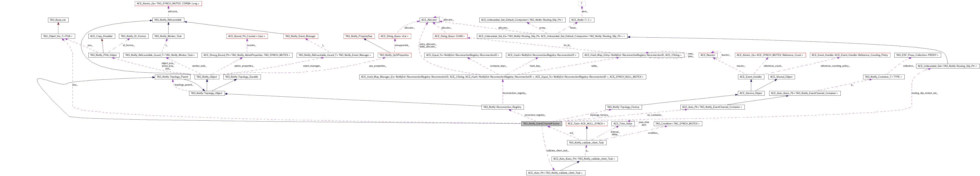Click the ACE_Unbounded_Set_Default_Comparator node
The image size is (980, 176).
[x=523, y=20]
